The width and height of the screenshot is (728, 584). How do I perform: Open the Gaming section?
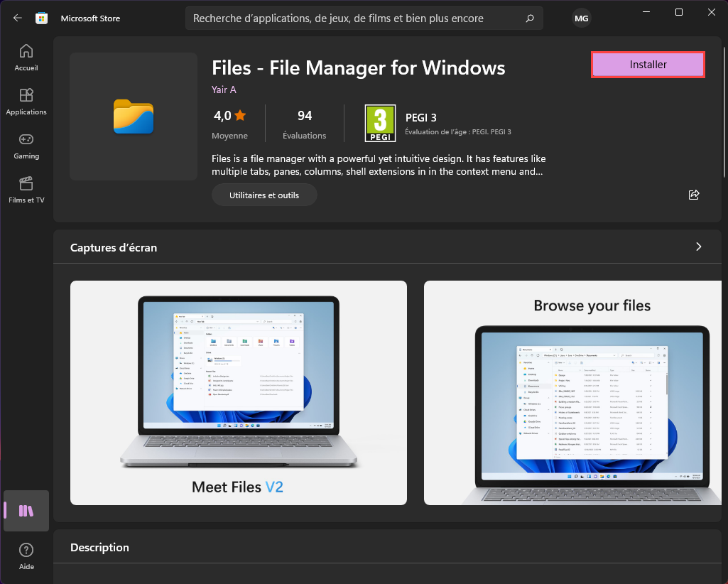[26, 146]
